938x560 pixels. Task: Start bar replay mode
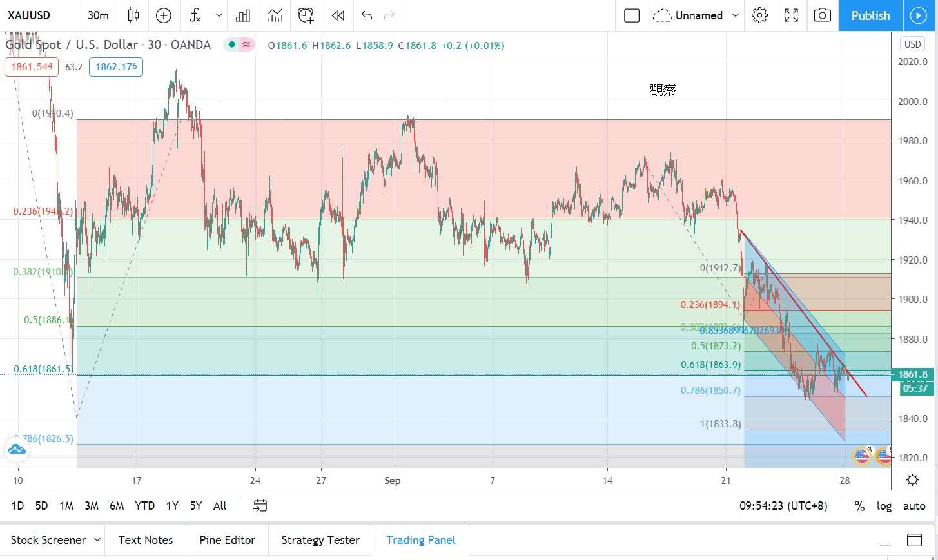(x=338, y=15)
